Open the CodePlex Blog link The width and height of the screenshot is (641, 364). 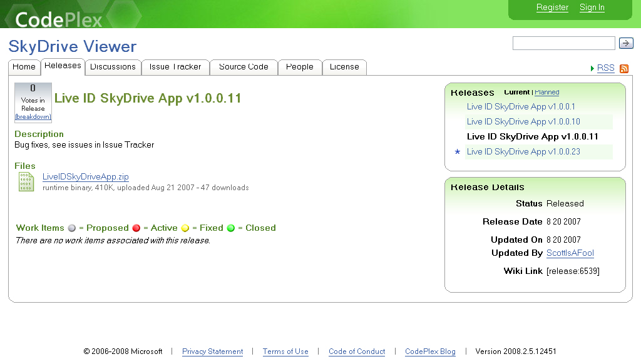coord(430,351)
